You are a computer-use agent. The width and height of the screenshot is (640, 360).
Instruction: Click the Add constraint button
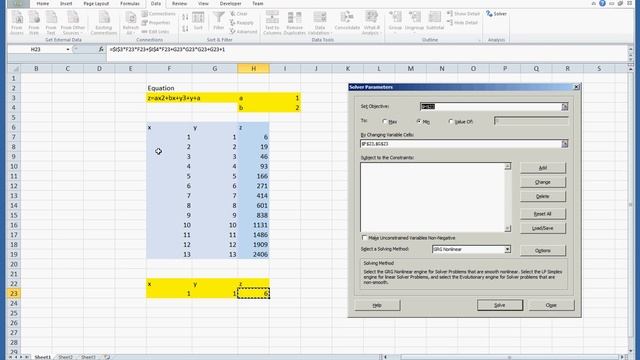click(542, 168)
